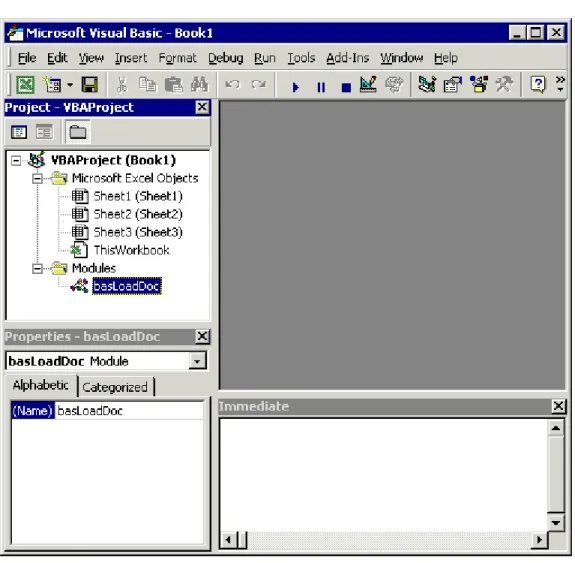Viewport: 575px width, 563px height.
Task: Open Find with the binoculars icon
Action: tap(199, 85)
